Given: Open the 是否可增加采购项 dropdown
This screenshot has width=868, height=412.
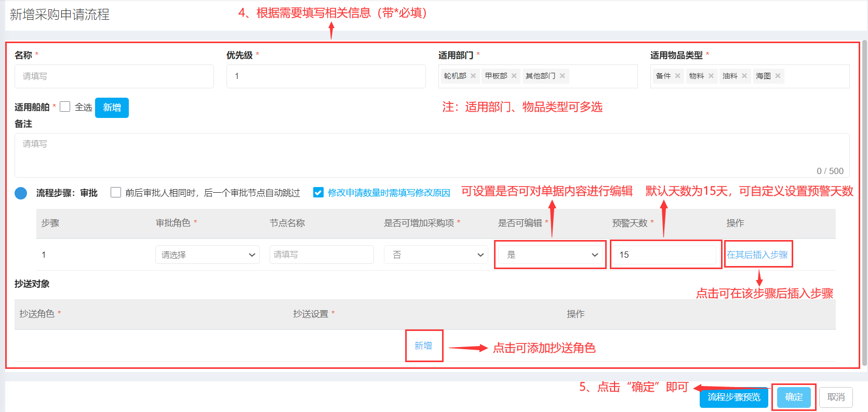Looking at the screenshot, I should click(x=436, y=255).
